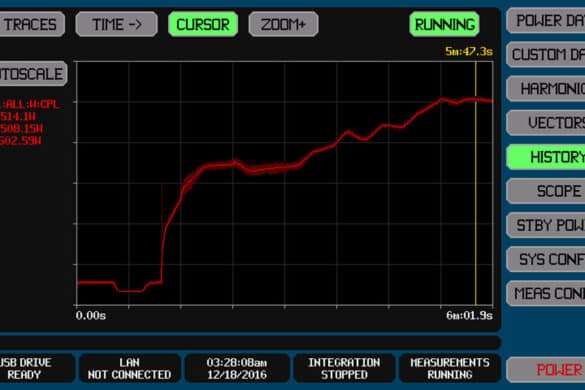Open the TRACES button
Image resolution: width=585 pixels, height=390 pixels.
click(x=32, y=24)
